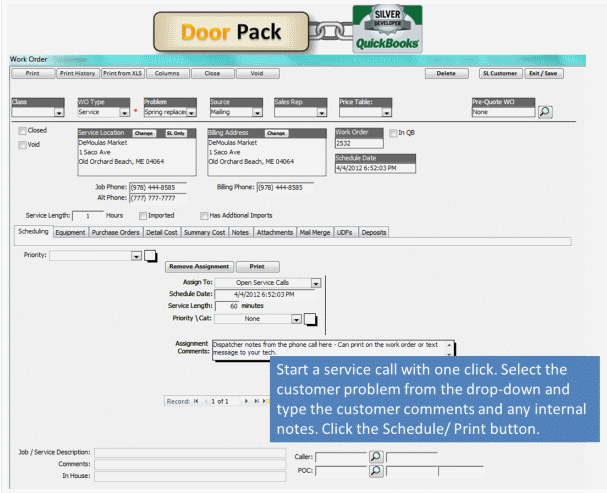Click the Service Length minutes field
The image size is (607, 493).
[x=227, y=306]
